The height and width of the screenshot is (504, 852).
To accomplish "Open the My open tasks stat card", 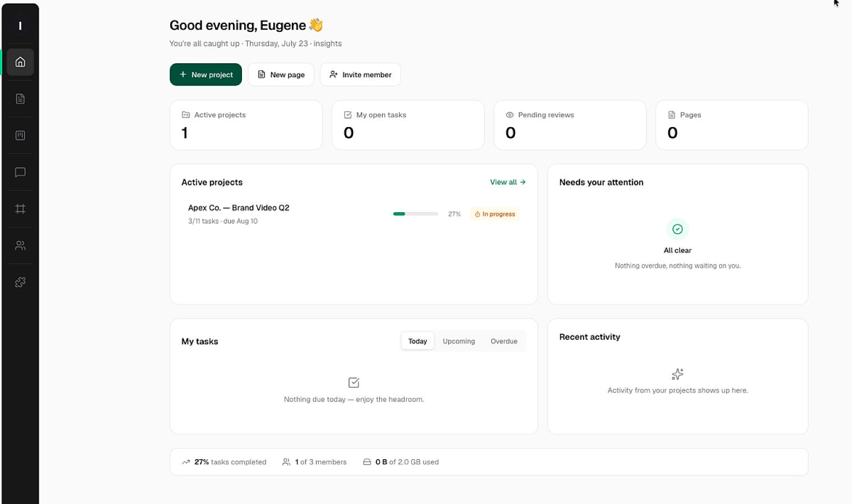I will [x=408, y=125].
